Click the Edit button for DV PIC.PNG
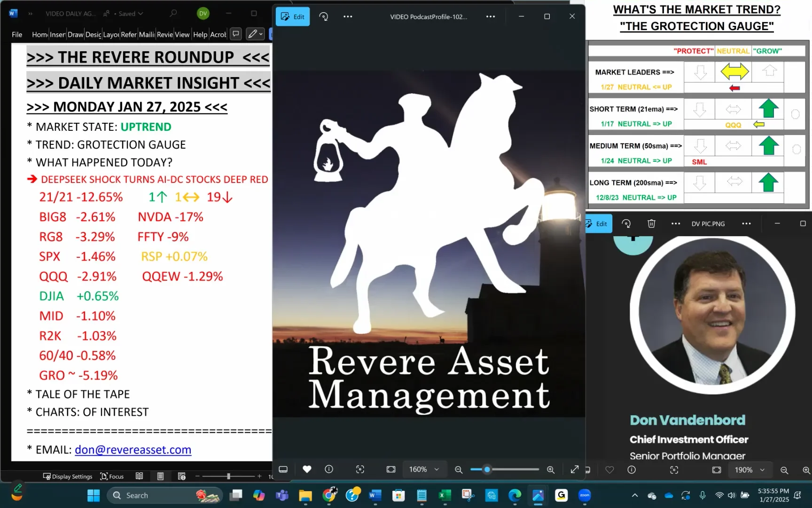Viewport: 812px width, 508px height. (x=598, y=223)
